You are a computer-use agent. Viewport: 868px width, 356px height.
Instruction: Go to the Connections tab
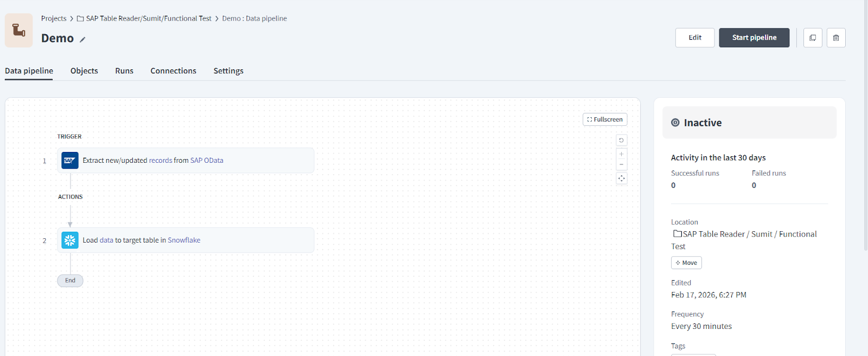point(173,71)
